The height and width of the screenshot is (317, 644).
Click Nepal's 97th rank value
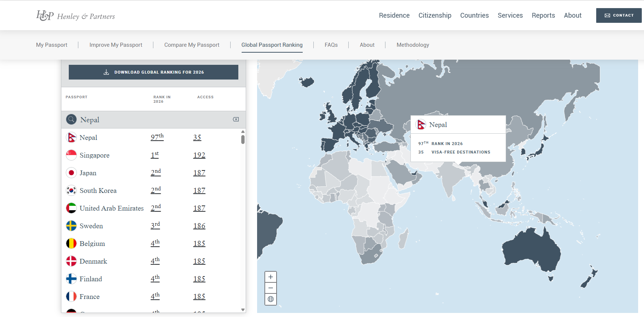157,137
